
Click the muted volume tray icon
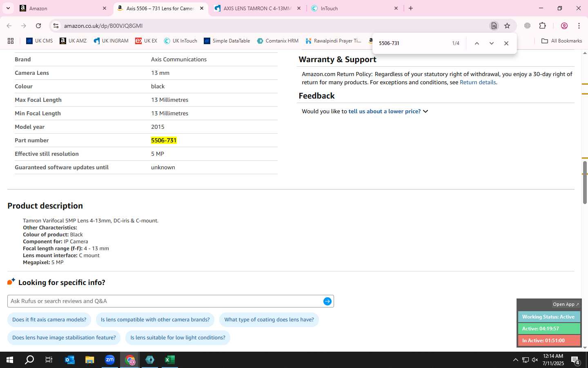click(x=535, y=360)
